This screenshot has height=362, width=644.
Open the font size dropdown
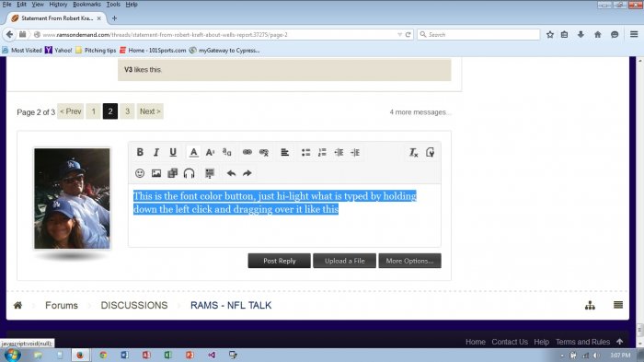click(x=210, y=152)
